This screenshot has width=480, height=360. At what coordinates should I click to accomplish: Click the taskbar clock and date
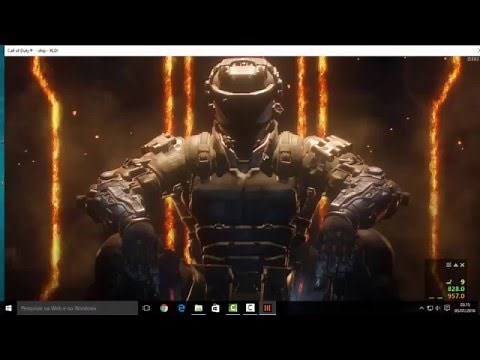tap(465, 308)
